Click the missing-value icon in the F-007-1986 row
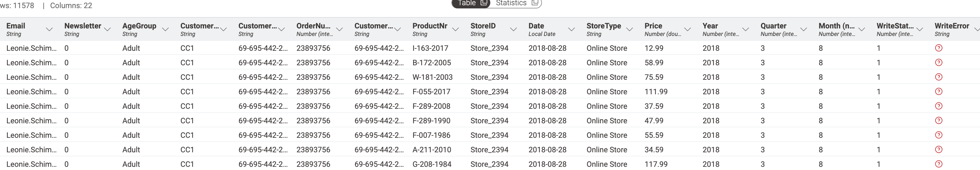This screenshot has width=980, height=170. 939,135
